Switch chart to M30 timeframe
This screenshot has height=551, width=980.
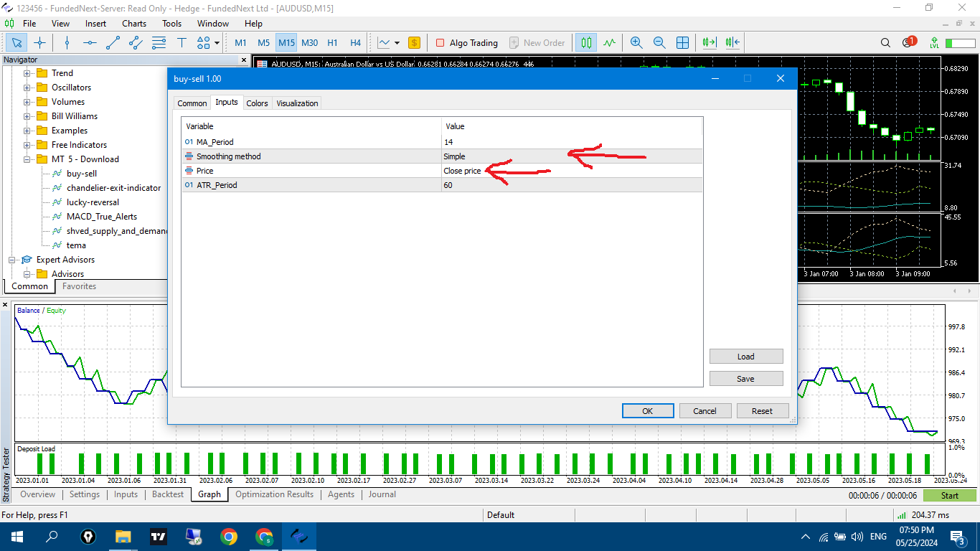(309, 42)
